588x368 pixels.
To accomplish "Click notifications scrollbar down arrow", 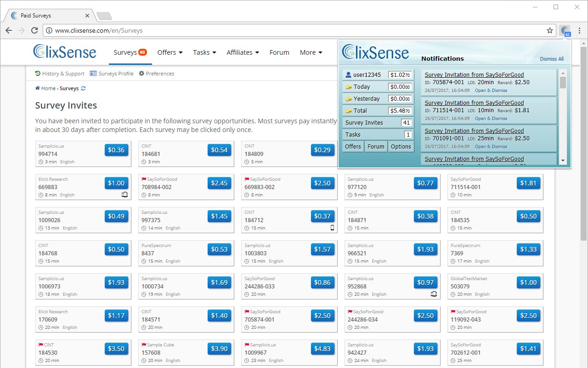I will (563, 161).
